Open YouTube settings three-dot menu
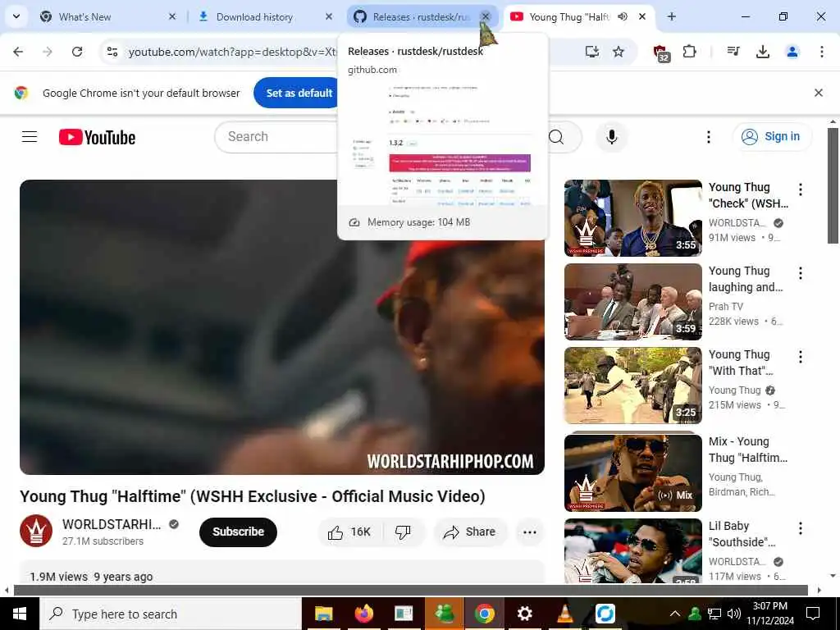840x630 pixels. [708, 137]
